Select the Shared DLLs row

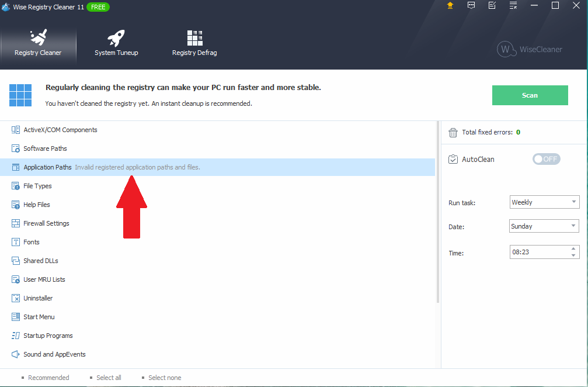click(217, 261)
